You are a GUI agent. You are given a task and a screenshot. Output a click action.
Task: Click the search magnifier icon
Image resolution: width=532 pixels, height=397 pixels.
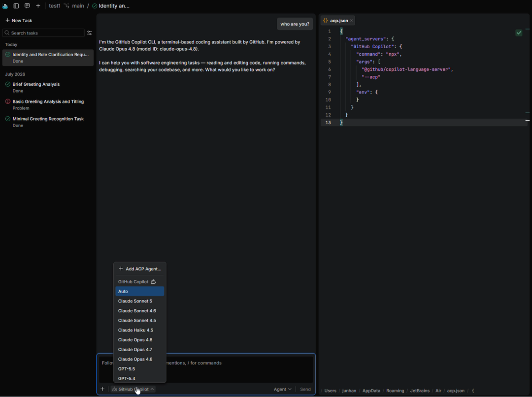(7, 33)
